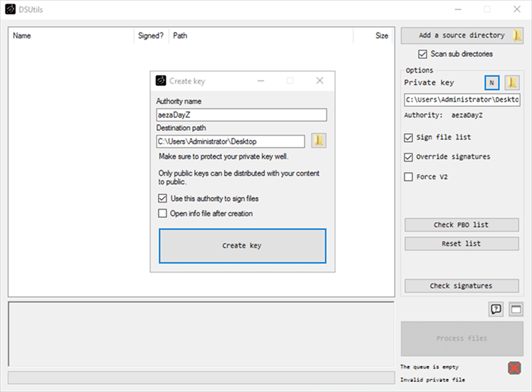Click the Authority name text field
This screenshot has height=392, width=532.
(x=241, y=115)
